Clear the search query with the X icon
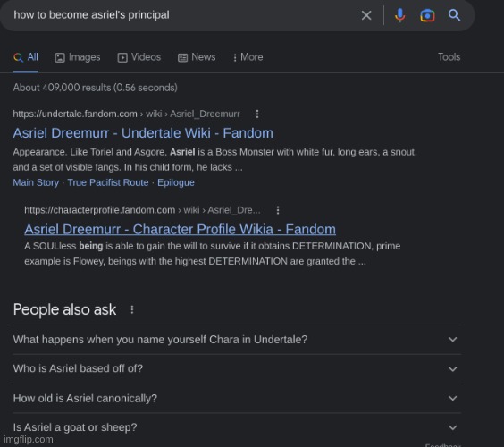Viewport: 504px width, 447px height. [x=366, y=15]
